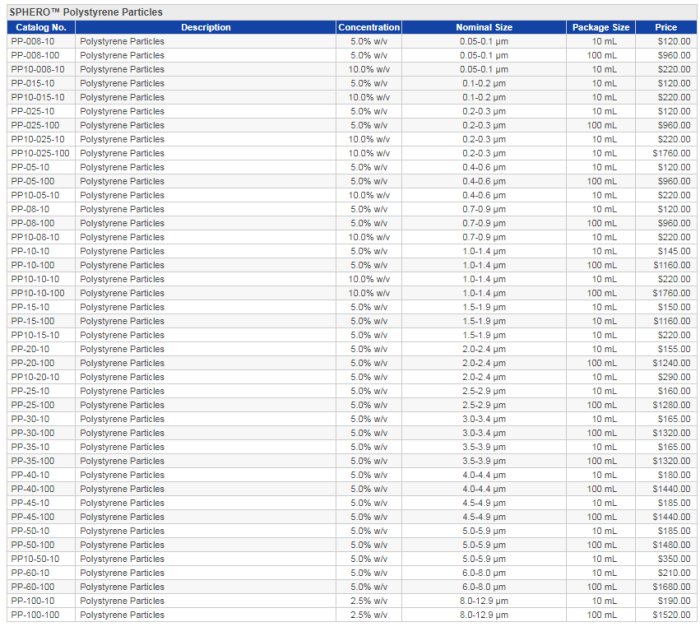Choose catalog number PP10-10-100
The width and height of the screenshot is (700, 627).
(x=38, y=293)
